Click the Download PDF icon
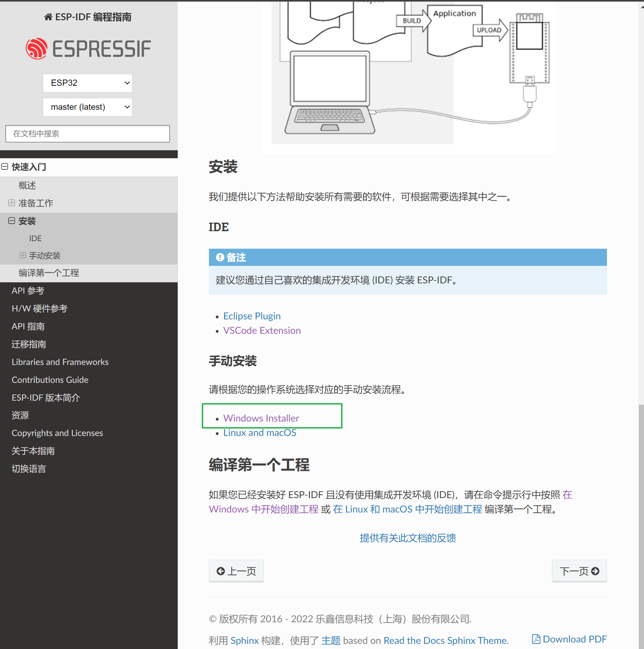Image resolution: width=644 pixels, height=649 pixels. 536,639
